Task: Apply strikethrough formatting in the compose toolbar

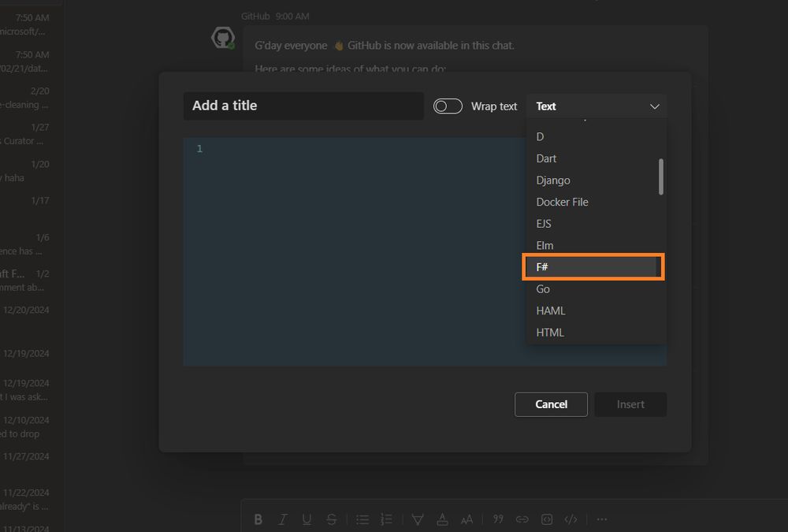Action: (x=331, y=519)
